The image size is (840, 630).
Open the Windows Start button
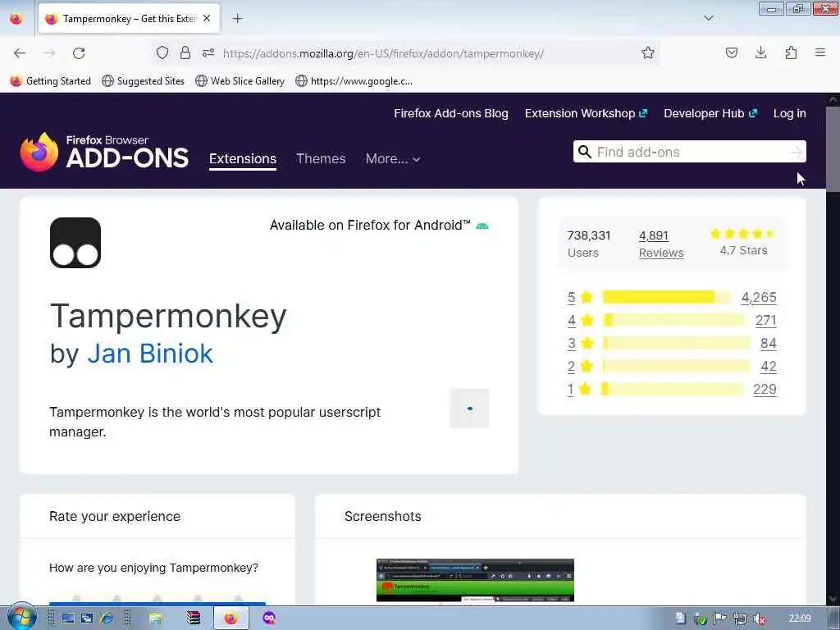pyautogui.click(x=21, y=617)
